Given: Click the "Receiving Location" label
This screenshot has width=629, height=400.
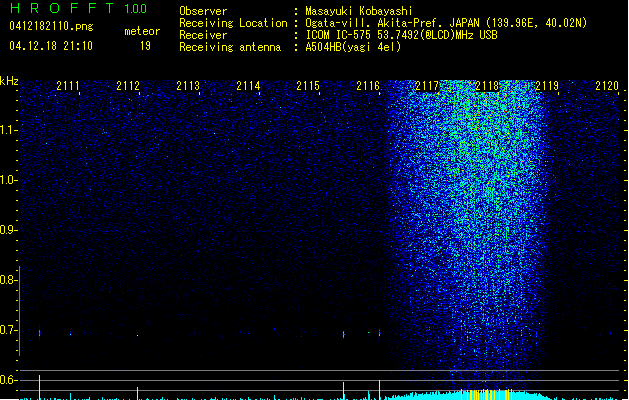Looking at the screenshot, I should click(233, 23).
